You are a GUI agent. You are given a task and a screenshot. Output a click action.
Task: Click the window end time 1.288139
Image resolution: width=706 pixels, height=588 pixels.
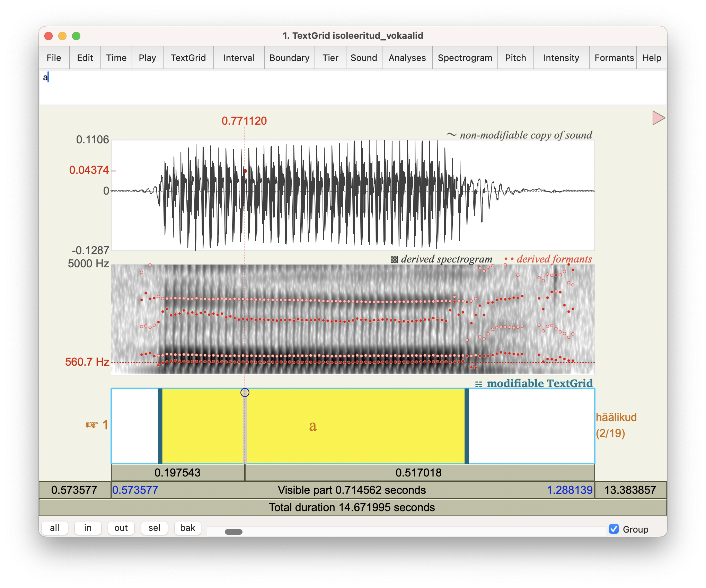(x=570, y=490)
